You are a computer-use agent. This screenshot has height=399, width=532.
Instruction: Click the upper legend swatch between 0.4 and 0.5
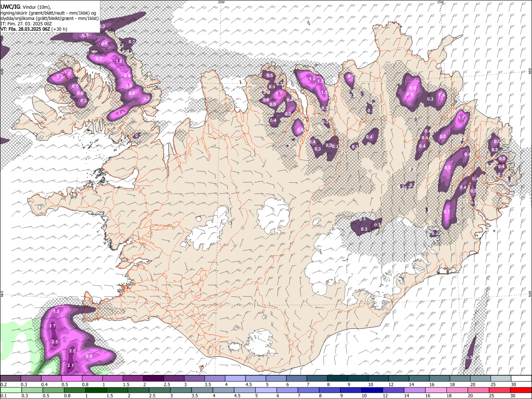51,379
